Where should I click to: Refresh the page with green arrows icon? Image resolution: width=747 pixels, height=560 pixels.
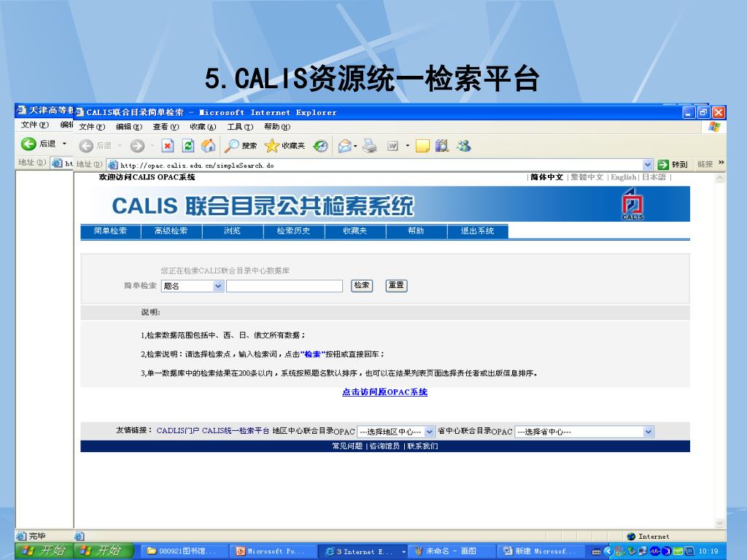pyautogui.click(x=188, y=146)
